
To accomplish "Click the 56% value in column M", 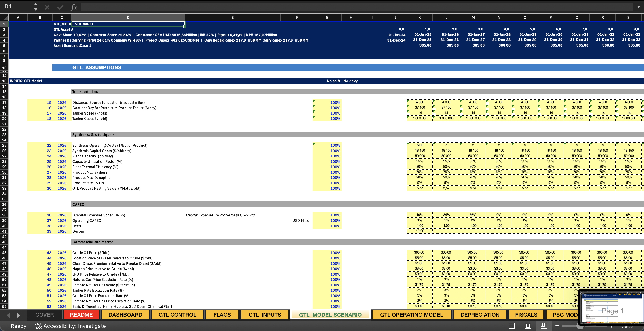I will pyautogui.click(x=473, y=215).
